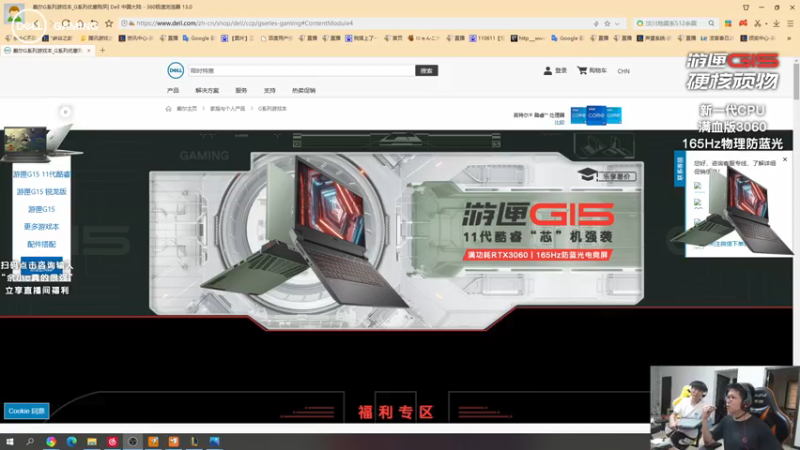The image size is (800, 450).
Task: Open the 服务 menu
Action: coord(241,90)
